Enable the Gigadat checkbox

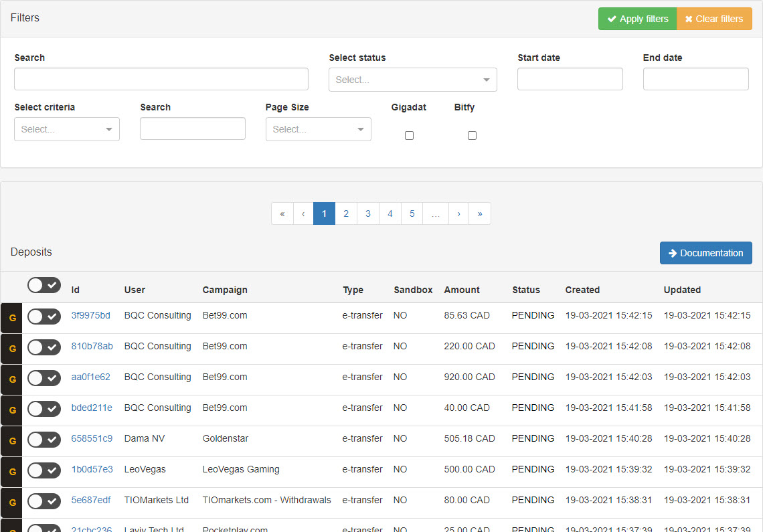point(409,135)
